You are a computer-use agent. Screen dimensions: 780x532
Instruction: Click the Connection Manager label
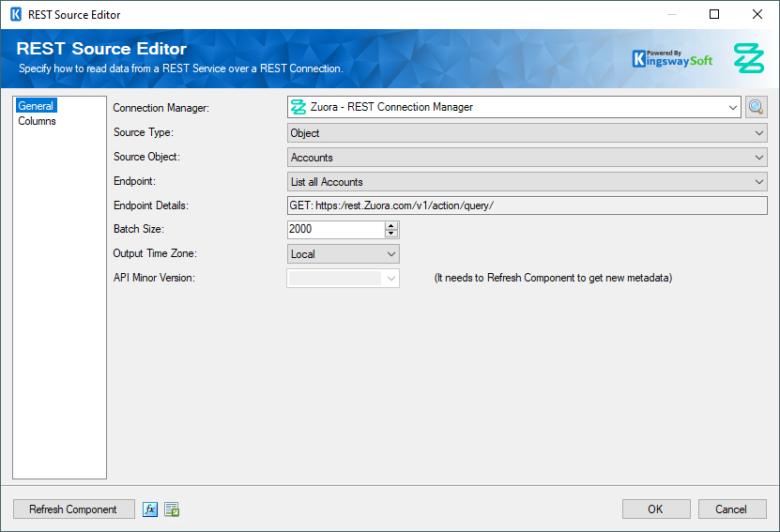click(161, 107)
